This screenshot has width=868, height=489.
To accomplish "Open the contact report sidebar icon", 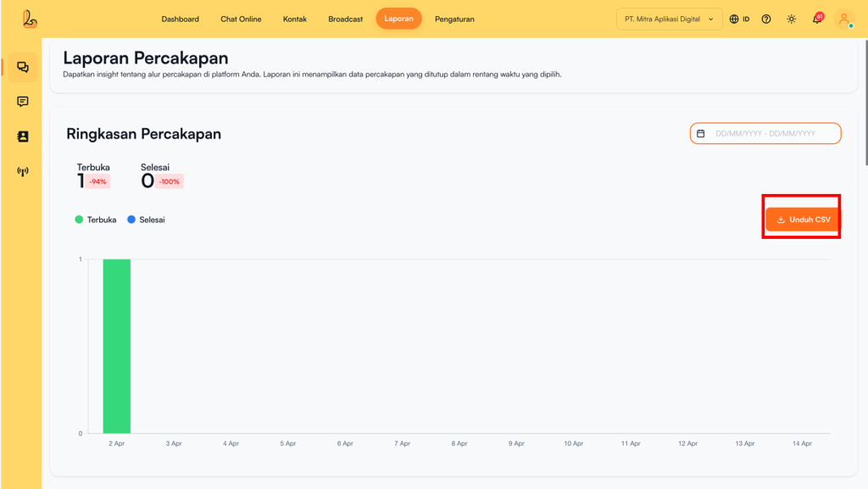I will point(22,136).
